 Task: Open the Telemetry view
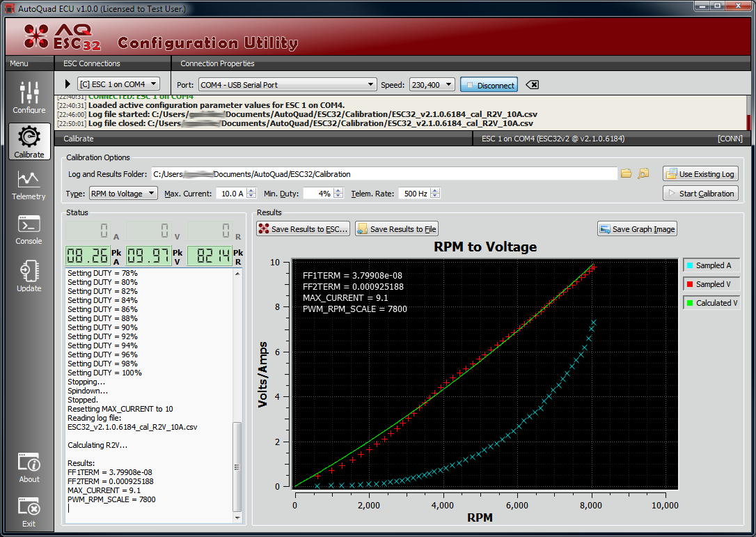point(29,185)
